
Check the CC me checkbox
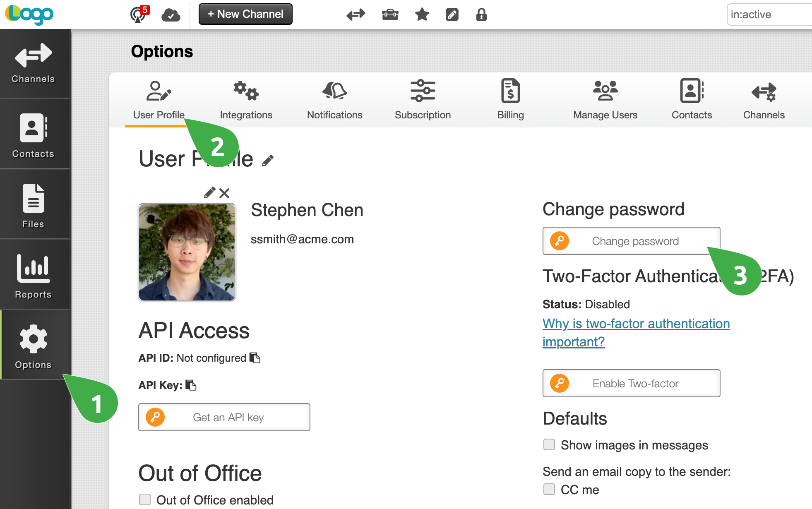[549, 489]
